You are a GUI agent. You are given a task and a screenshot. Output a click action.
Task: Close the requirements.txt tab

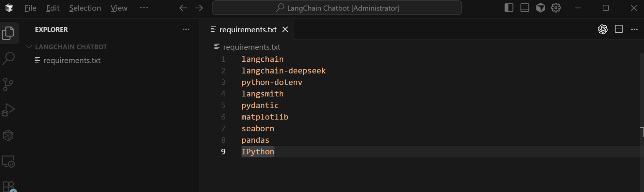285,30
